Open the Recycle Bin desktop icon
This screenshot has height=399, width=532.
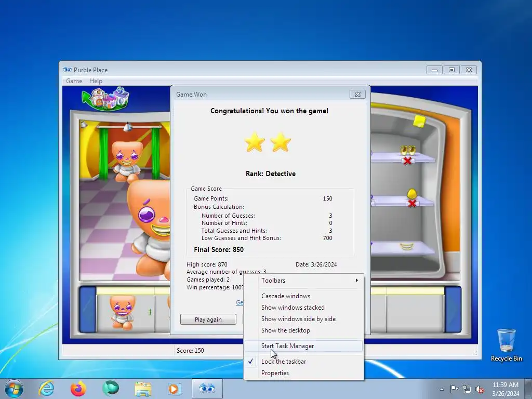click(506, 345)
